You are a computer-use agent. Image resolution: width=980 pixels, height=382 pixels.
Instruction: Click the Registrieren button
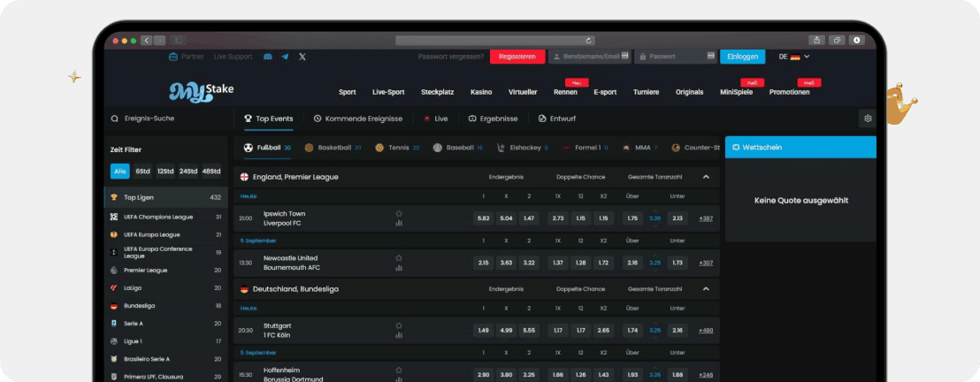point(517,57)
